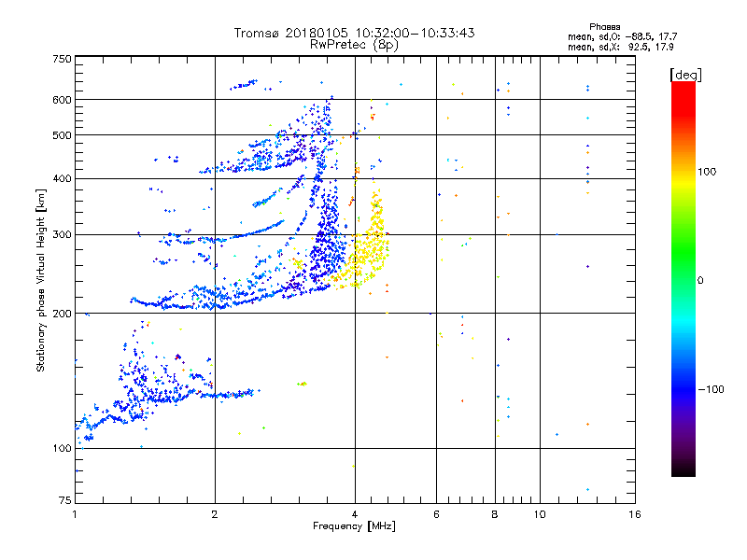747x560 pixels.
Task: Click the y-axis tick label '75'
Action: (65, 500)
